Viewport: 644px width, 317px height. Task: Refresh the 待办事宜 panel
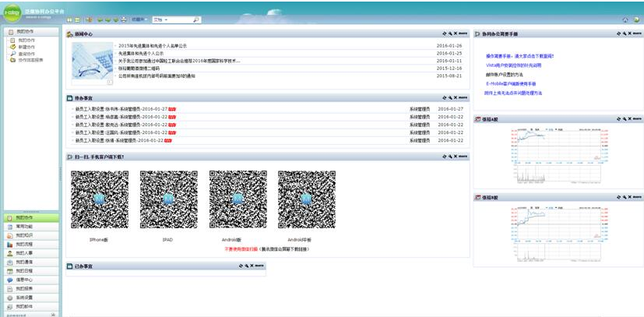coord(445,97)
